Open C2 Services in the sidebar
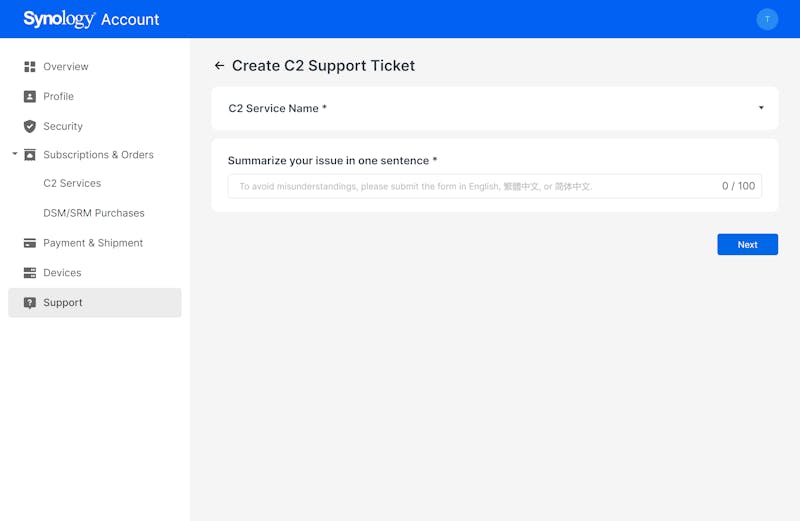The width and height of the screenshot is (800, 521). click(72, 183)
